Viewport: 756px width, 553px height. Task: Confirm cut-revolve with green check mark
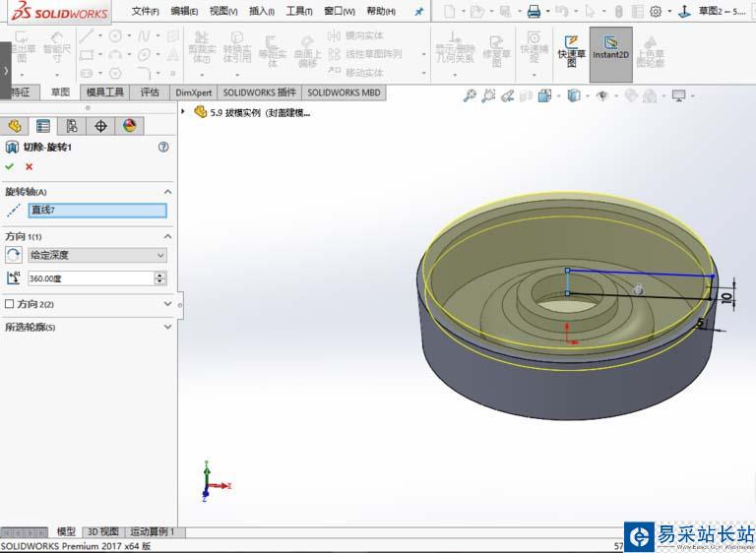click(x=9, y=167)
